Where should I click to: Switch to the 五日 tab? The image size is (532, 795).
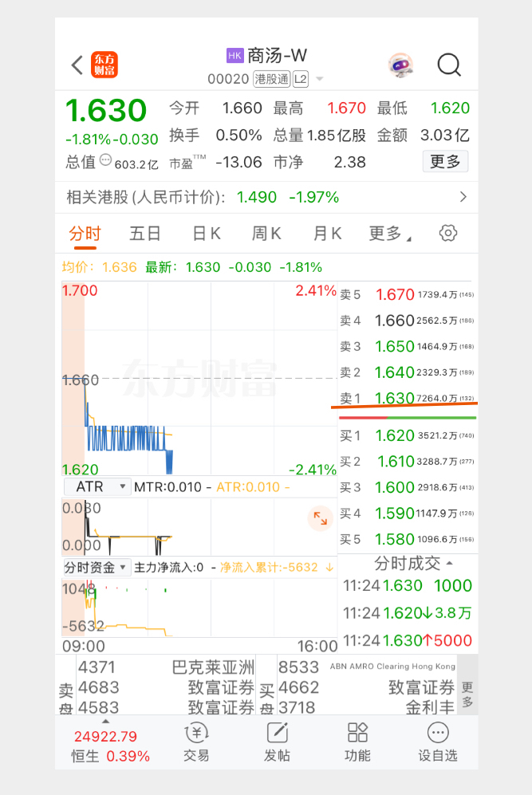click(145, 234)
